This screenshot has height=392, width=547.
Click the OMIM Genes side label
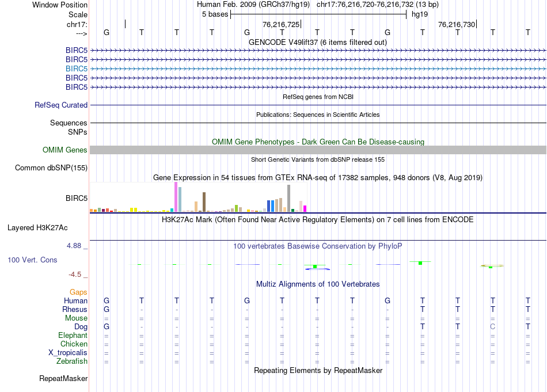point(65,150)
